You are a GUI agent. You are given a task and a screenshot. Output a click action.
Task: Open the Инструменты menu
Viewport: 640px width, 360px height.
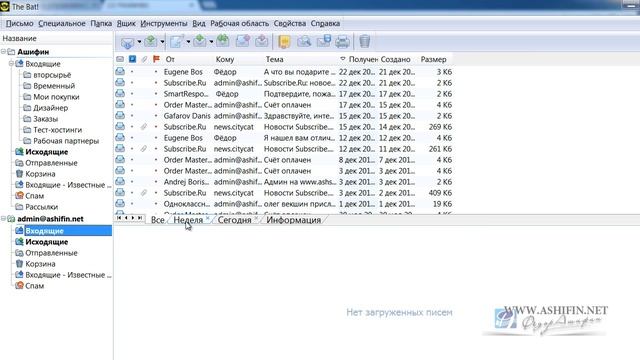pyautogui.click(x=164, y=23)
